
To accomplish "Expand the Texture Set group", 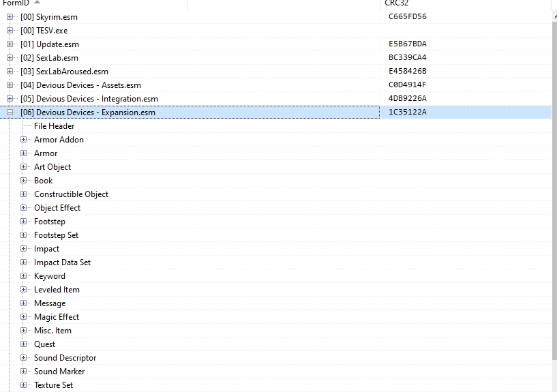I will point(23,385).
